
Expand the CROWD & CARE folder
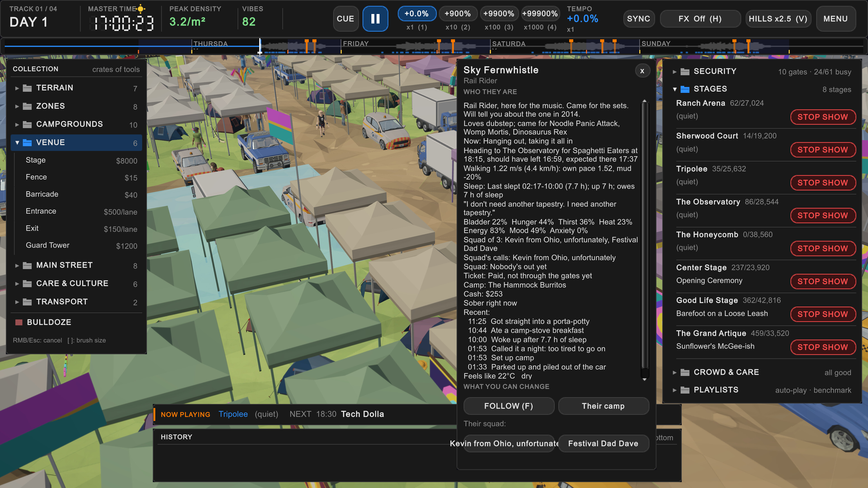762,373
